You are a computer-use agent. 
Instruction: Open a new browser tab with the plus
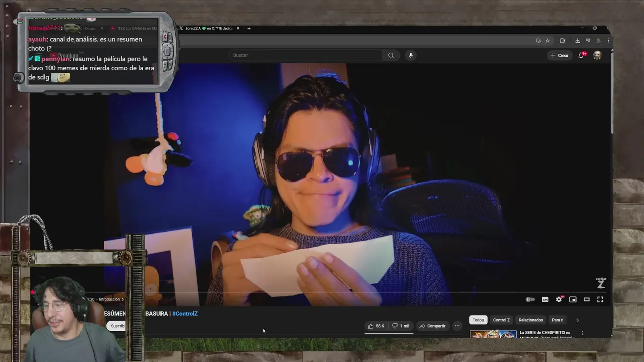click(249, 28)
